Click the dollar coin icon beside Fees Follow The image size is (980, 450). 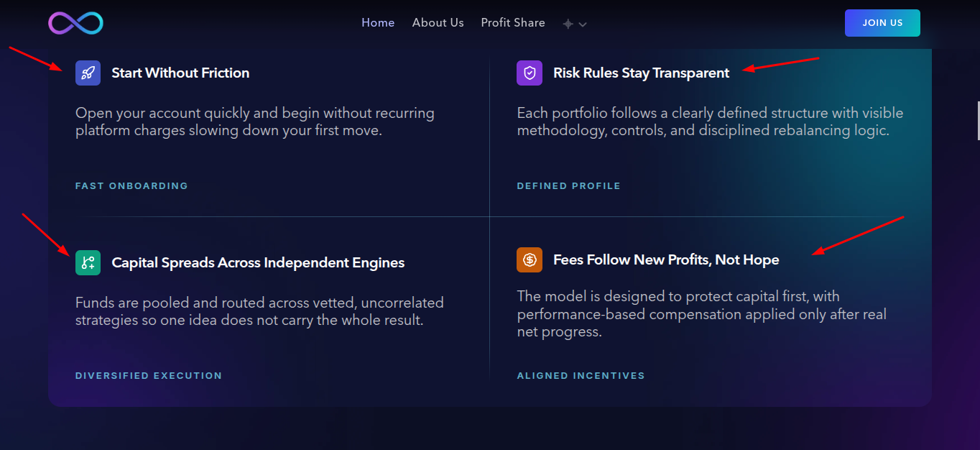[530, 260]
